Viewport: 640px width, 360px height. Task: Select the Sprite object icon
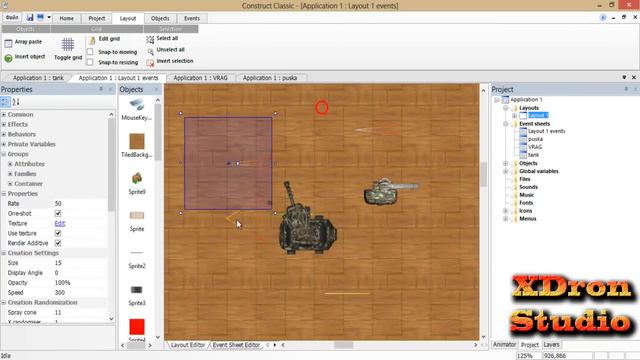pos(137,216)
